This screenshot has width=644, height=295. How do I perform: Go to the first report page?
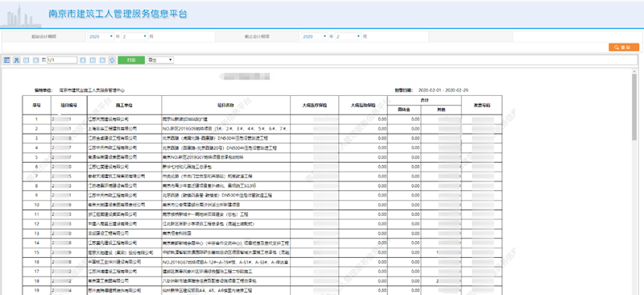tap(26, 60)
